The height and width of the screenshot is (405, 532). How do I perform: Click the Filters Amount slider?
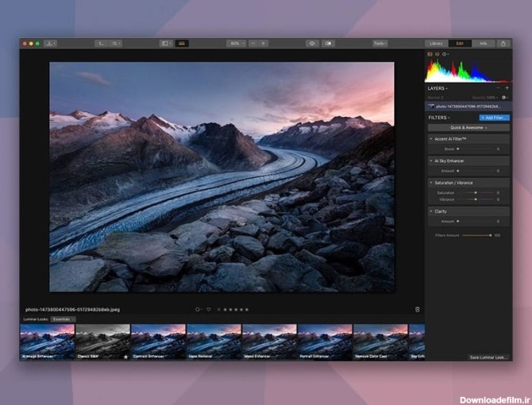[x=477, y=235]
